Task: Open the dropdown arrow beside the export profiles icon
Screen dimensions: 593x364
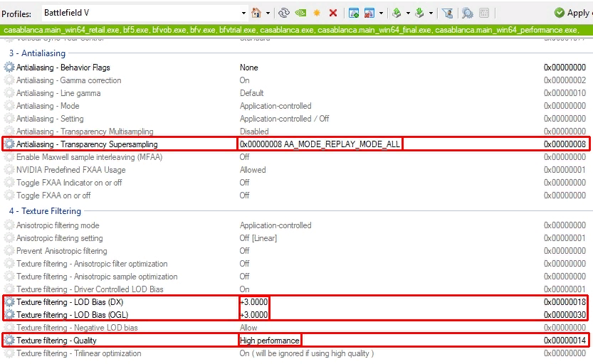Action: (408, 14)
